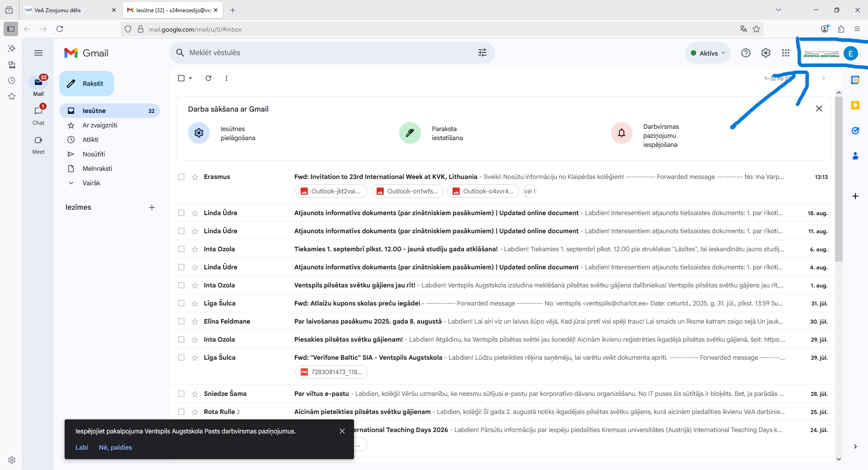Open the Google apps grid
This screenshot has height=470, width=868.
(x=786, y=53)
